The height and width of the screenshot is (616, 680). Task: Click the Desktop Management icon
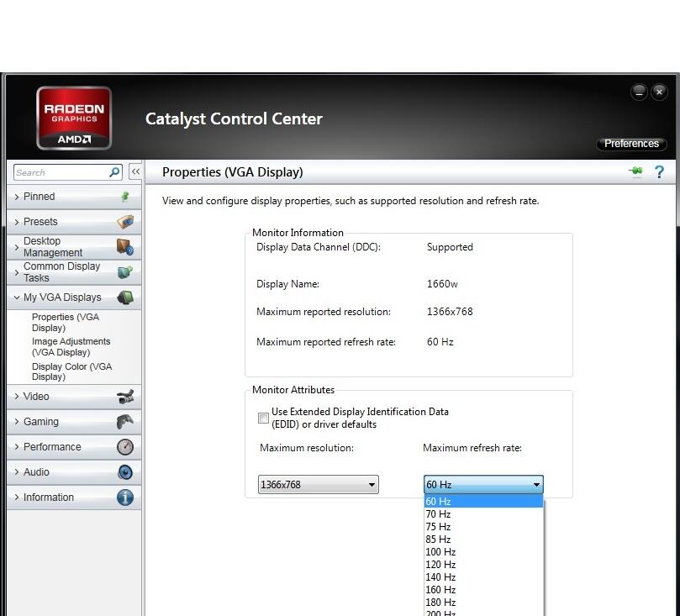tap(125, 247)
